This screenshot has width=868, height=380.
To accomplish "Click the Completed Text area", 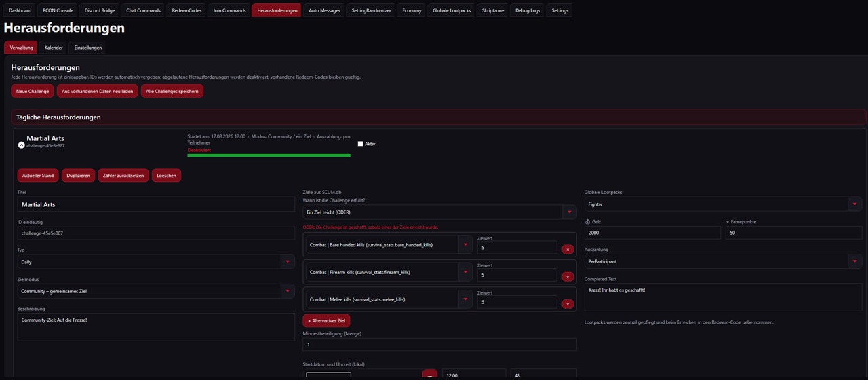I will click(x=723, y=297).
